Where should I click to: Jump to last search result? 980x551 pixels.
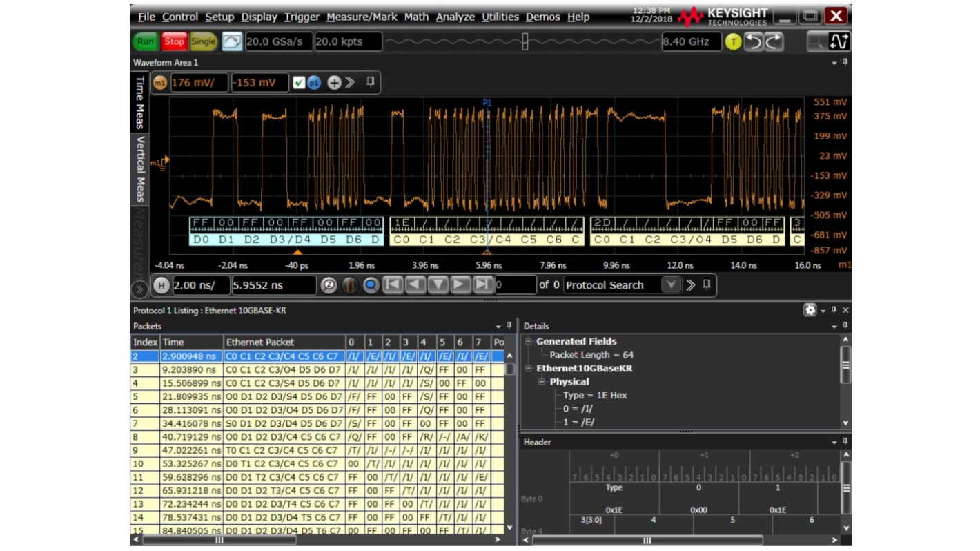click(x=483, y=284)
